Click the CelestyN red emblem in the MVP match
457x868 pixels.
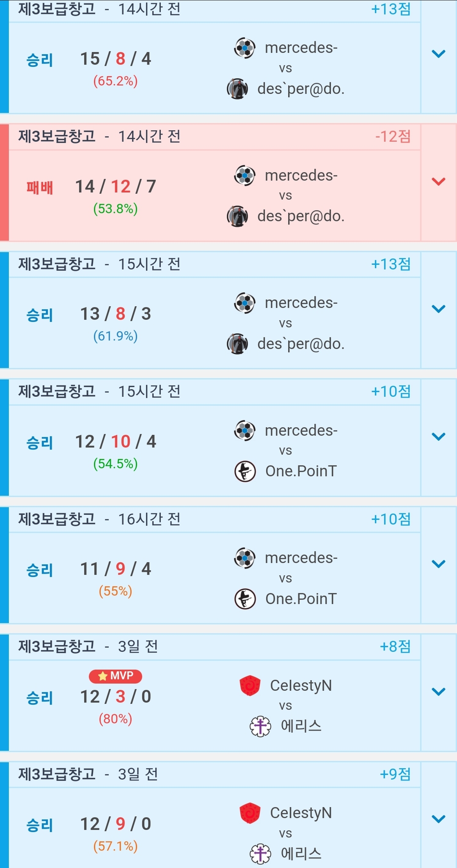[x=250, y=686]
